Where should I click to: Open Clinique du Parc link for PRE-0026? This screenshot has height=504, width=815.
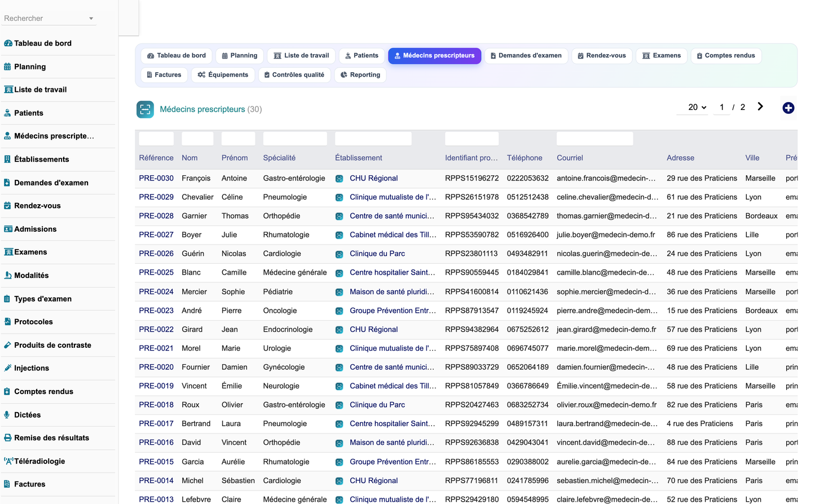pyautogui.click(x=377, y=254)
